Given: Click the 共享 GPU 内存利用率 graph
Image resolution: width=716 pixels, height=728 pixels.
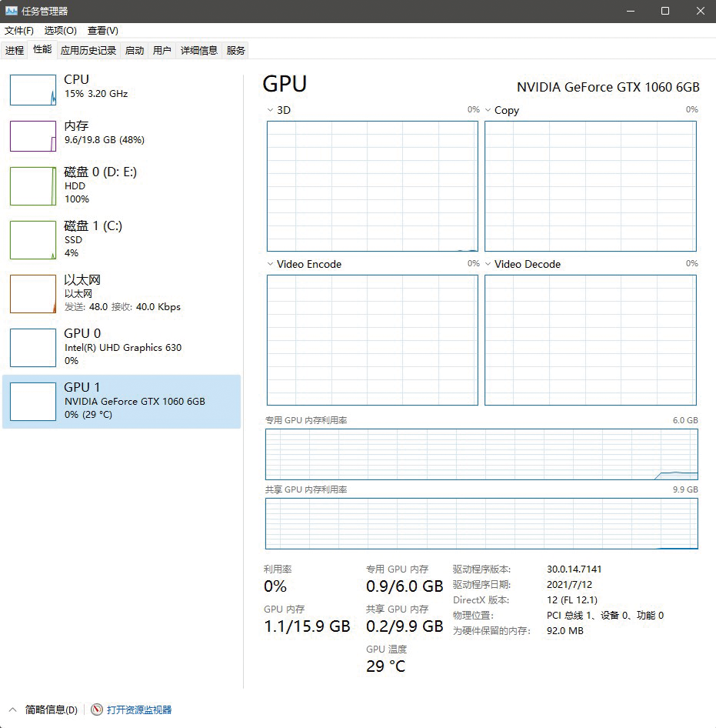Looking at the screenshot, I should pos(481,524).
